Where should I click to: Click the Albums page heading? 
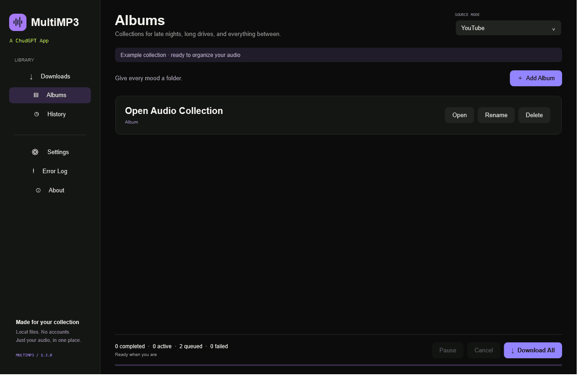140,21
